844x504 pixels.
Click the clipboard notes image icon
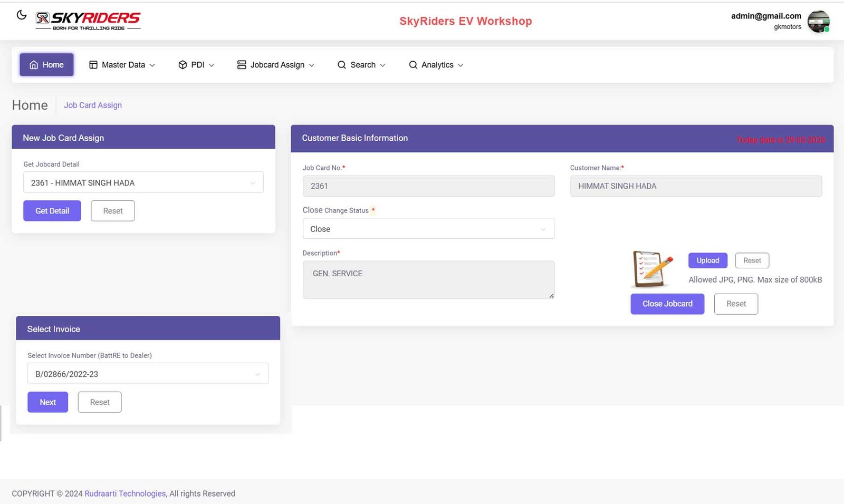point(653,269)
